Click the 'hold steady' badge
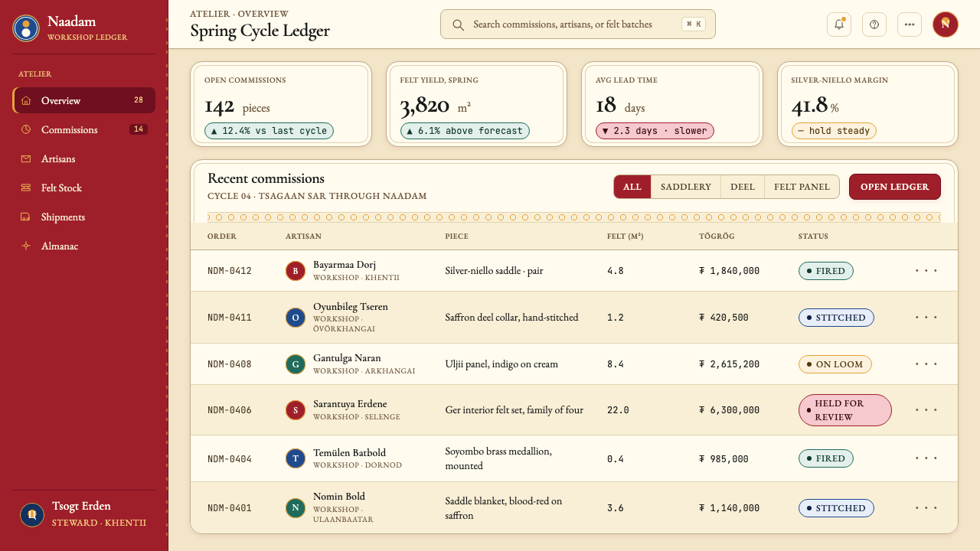980x551 pixels. [x=834, y=131]
